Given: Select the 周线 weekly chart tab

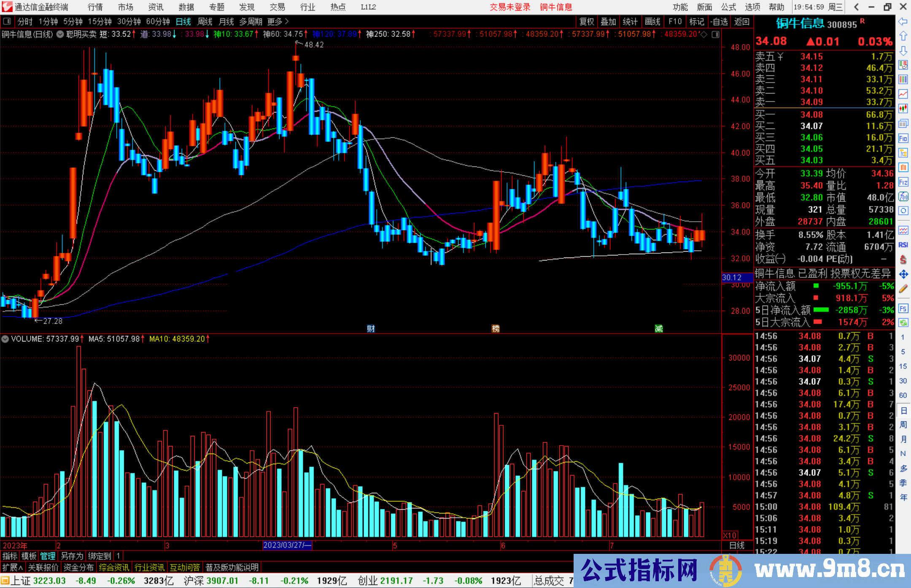Looking at the screenshot, I should [x=205, y=21].
